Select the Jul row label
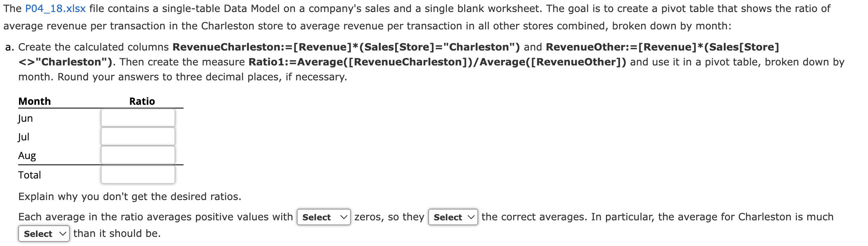 tap(24, 137)
